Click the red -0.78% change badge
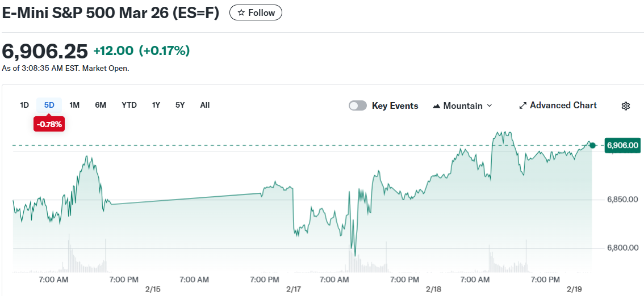Image resolution: width=644 pixels, height=296 pixels. tap(49, 124)
